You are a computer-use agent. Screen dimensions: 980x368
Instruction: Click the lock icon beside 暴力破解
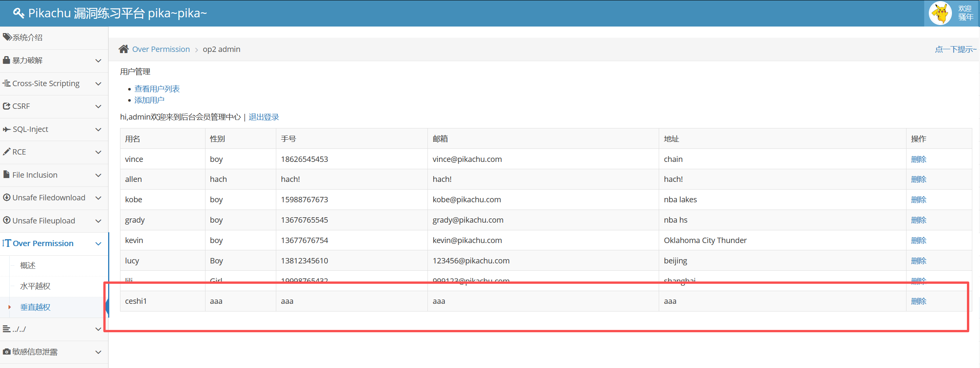tap(7, 60)
